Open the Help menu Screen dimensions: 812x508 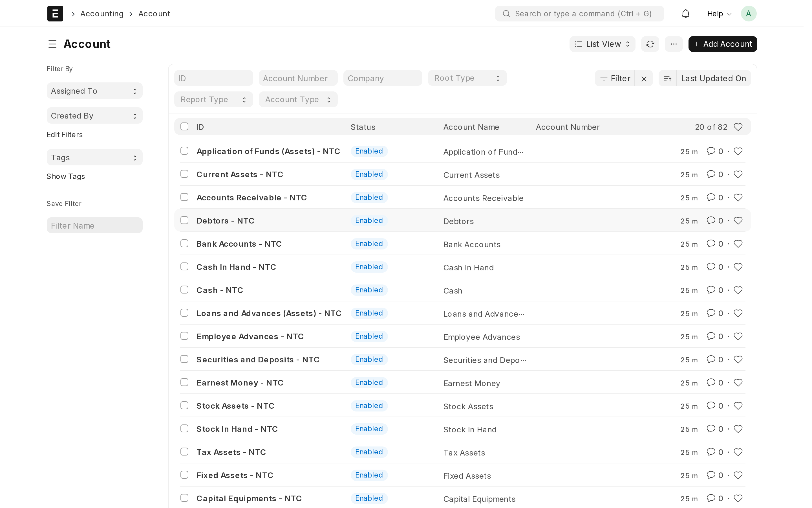click(719, 14)
